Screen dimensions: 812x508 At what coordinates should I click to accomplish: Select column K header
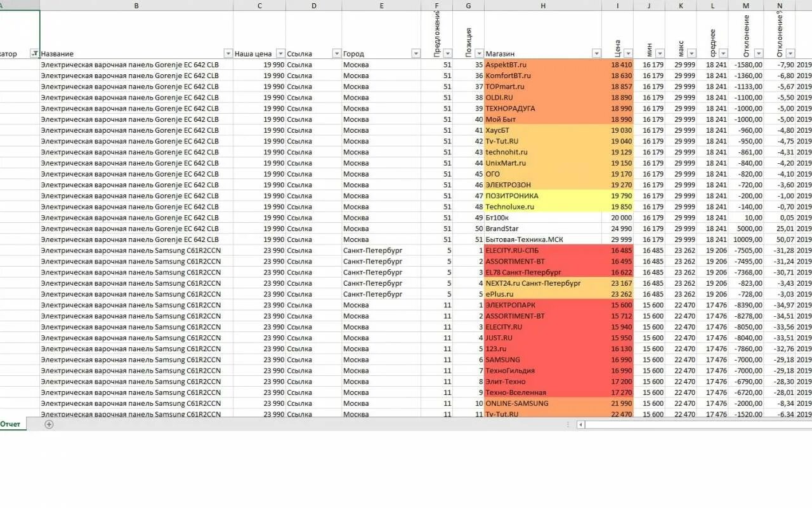tap(681, 5)
